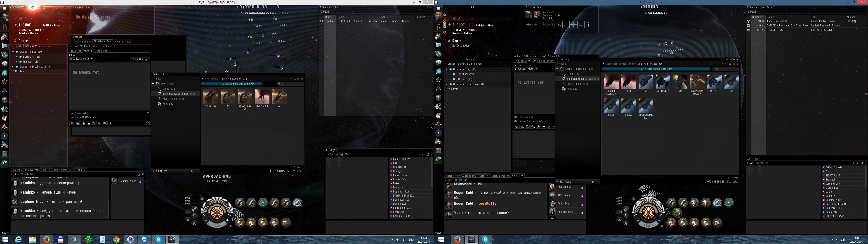Image resolution: width=868 pixels, height=244 pixels.
Task: Expand TEmplar (10) drone group
Action: 16,62
